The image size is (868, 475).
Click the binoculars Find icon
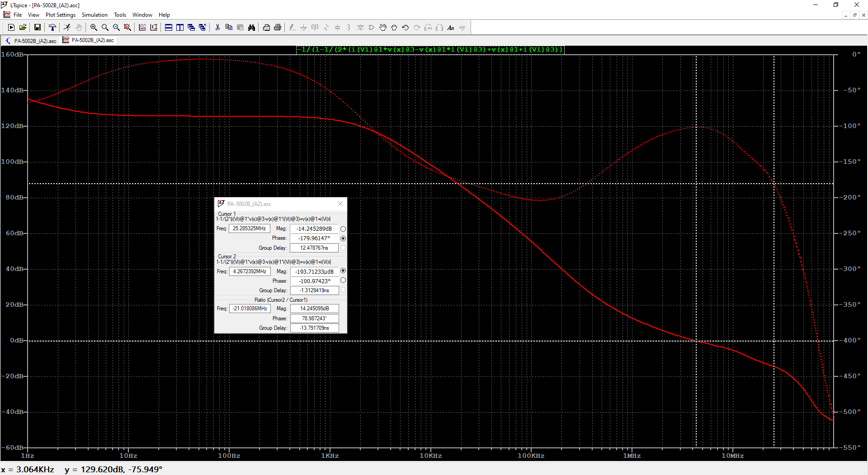coord(251,28)
